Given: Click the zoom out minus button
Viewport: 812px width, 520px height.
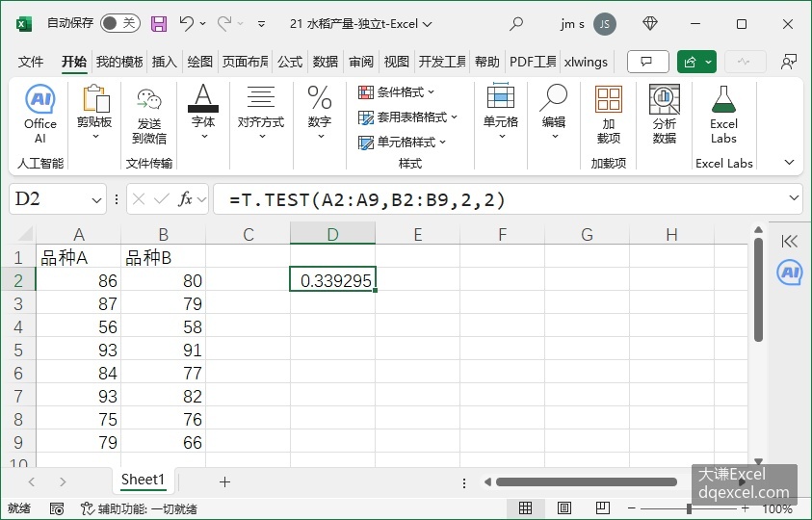Looking at the screenshot, I should pos(632,508).
